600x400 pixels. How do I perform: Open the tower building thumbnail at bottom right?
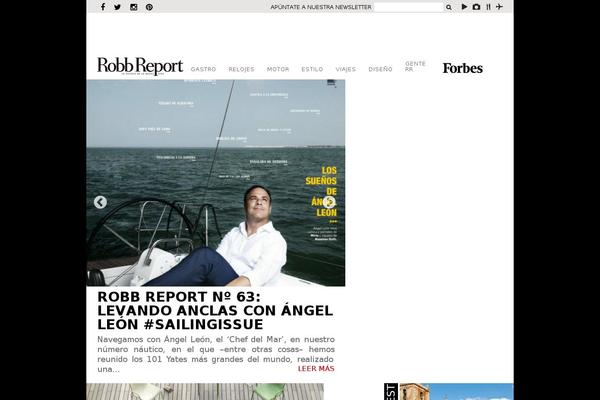point(457,392)
